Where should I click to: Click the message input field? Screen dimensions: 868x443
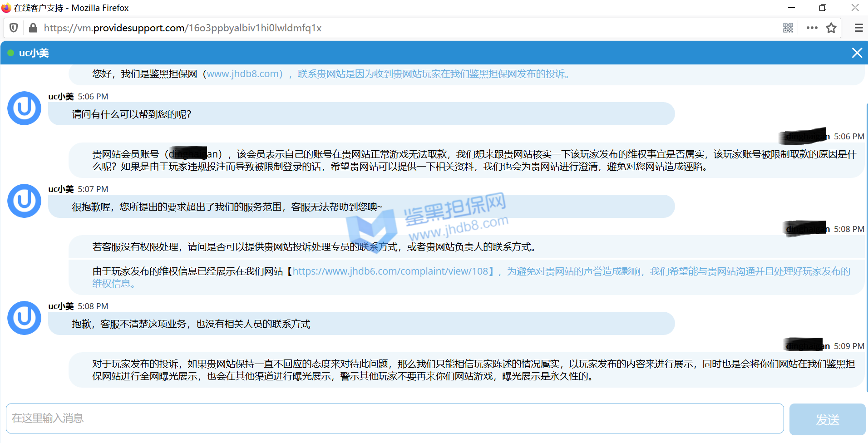point(395,418)
